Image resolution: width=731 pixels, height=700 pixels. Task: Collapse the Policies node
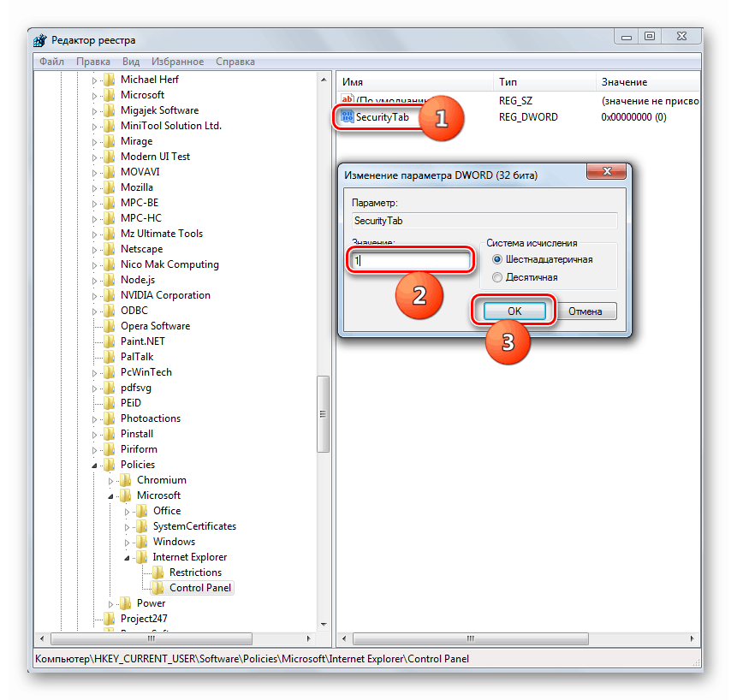click(x=95, y=466)
